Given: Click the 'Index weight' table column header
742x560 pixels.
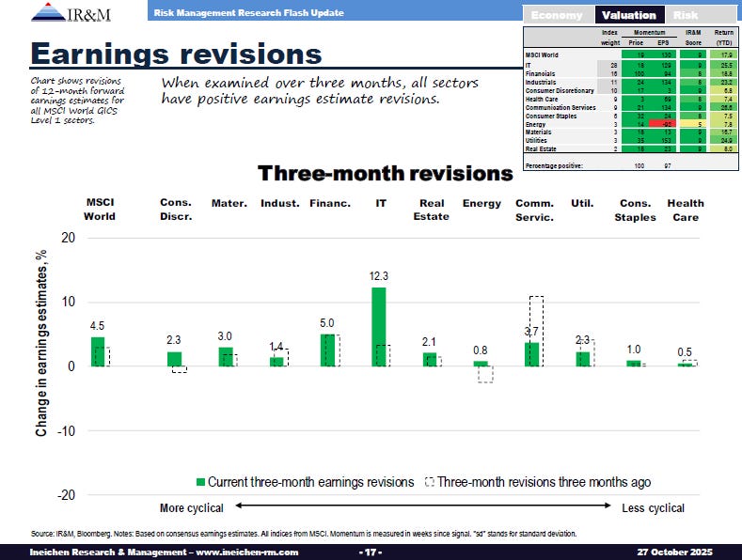Looking at the screenshot, I should click(x=610, y=38).
